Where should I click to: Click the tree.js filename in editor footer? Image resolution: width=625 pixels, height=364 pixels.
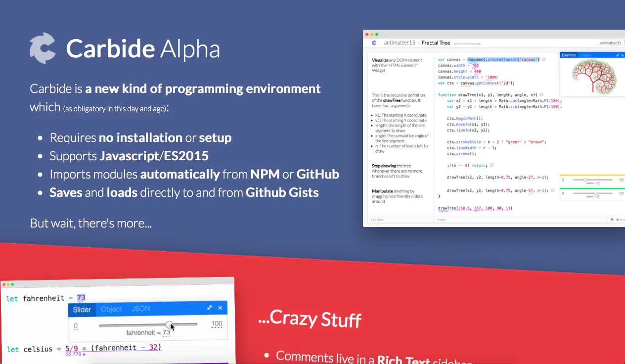pos(443,219)
